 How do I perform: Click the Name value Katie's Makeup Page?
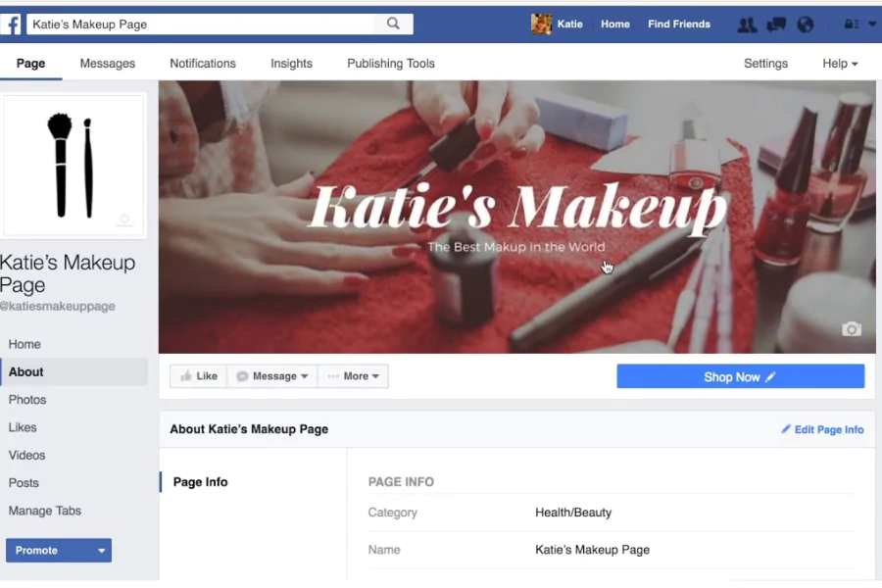coord(592,550)
